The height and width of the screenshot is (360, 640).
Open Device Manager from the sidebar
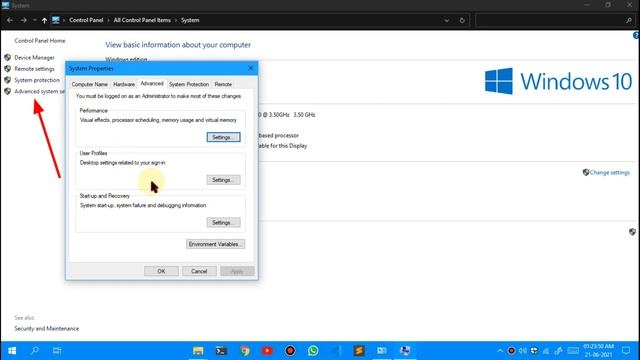point(34,58)
